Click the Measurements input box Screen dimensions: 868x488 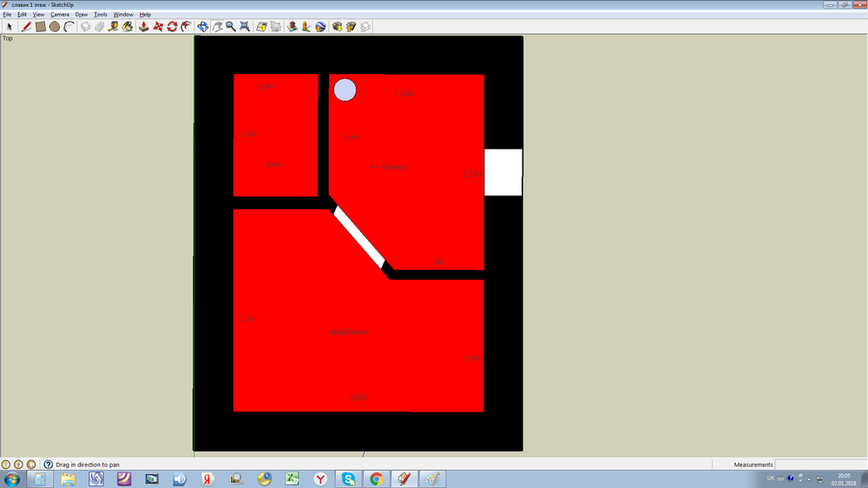tap(821, 465)
